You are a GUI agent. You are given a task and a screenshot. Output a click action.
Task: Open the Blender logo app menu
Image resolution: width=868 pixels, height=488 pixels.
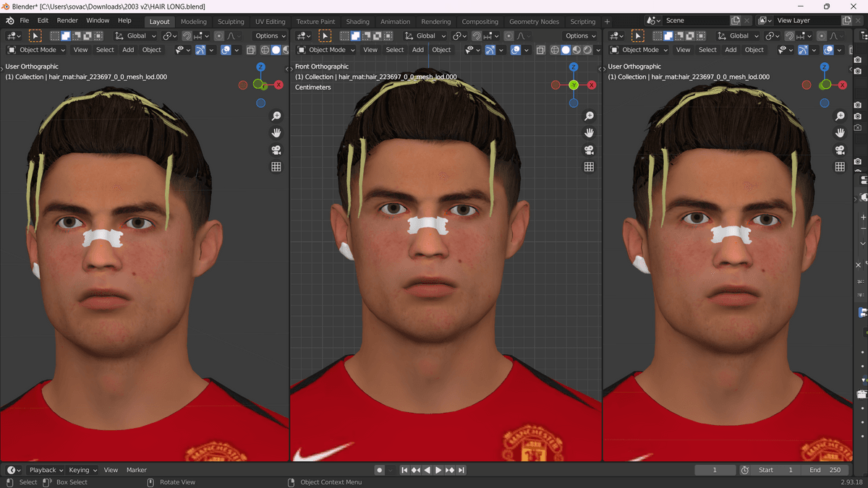click(x=9, y=21)
